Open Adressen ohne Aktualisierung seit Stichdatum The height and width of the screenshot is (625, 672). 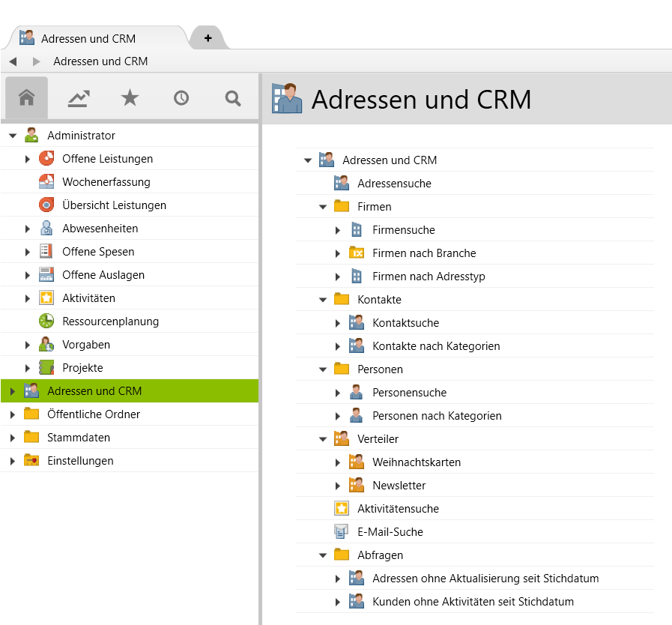tap(485, 579)
